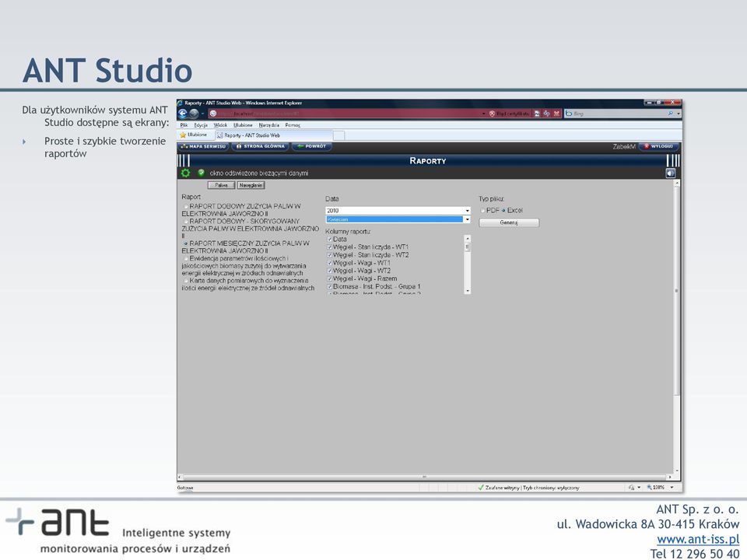747x560 pixels.
Task: Select RAPORT MIESIĘCZNY ZUŻYCIA PALIW radio button
Action: point(186,243)
